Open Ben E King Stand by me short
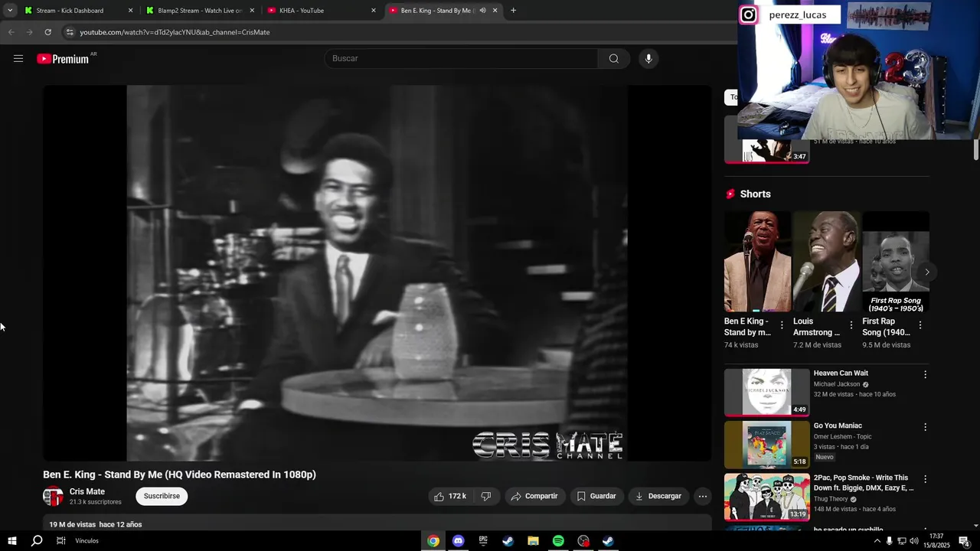The width and height of the screenshot is (980, 551). pyautogui.click(x=758, y=262)
